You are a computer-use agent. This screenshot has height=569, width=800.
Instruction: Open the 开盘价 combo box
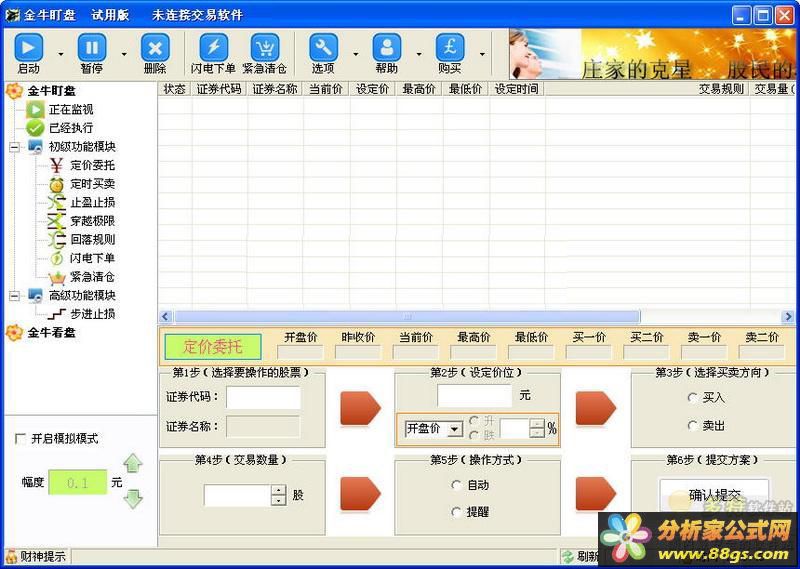coord(434,429)
